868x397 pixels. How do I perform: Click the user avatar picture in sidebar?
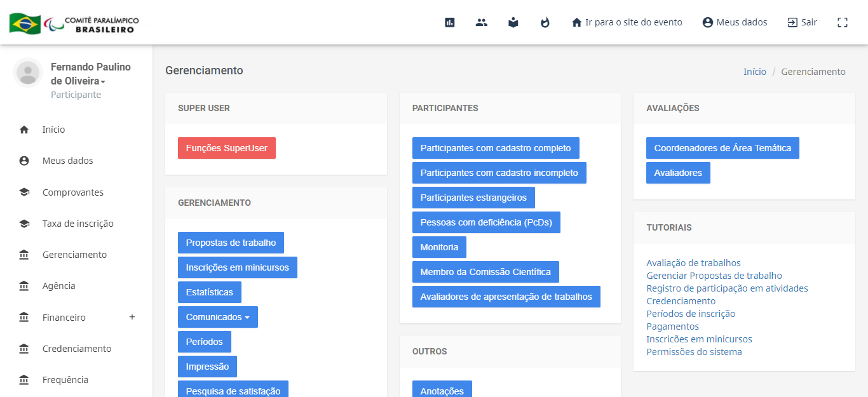[x=28, y=72]
